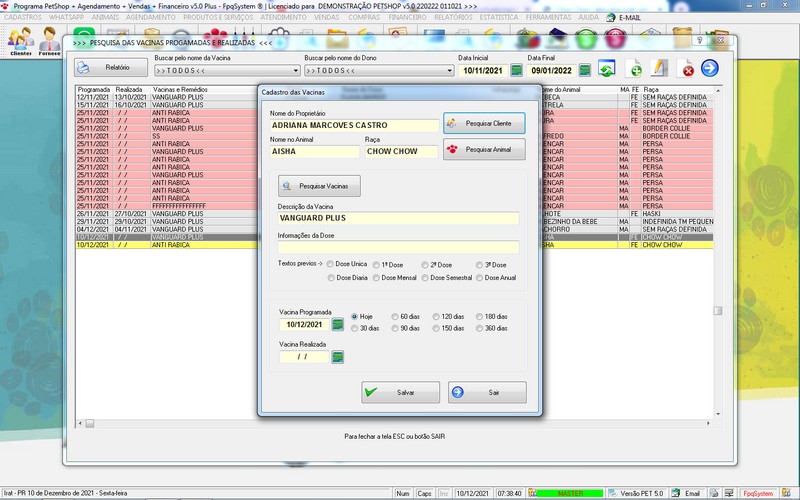Click the Data Inicial date field
The image size is (800, 500).
pos(483,70)
